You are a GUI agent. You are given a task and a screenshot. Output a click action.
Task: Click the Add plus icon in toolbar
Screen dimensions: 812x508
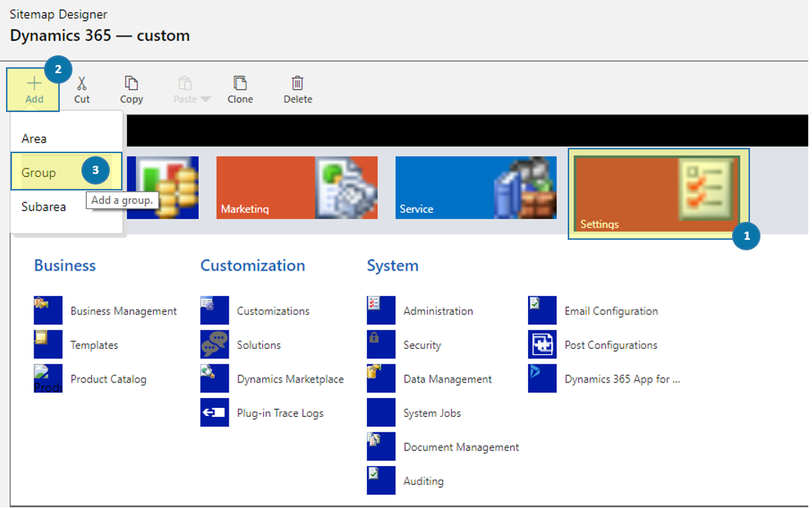(x=34, y=84)
